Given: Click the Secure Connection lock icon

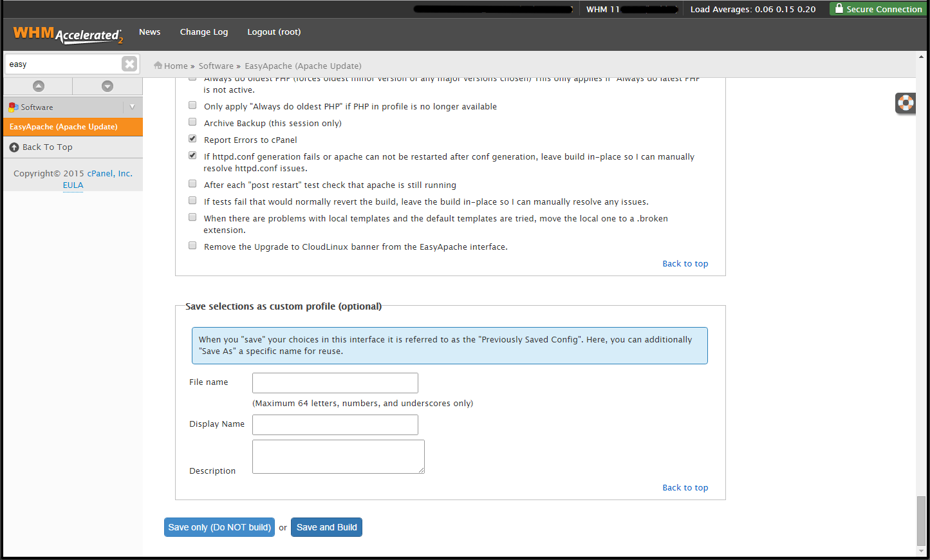Looking at the screenshot, I should [x=839, y=8].
